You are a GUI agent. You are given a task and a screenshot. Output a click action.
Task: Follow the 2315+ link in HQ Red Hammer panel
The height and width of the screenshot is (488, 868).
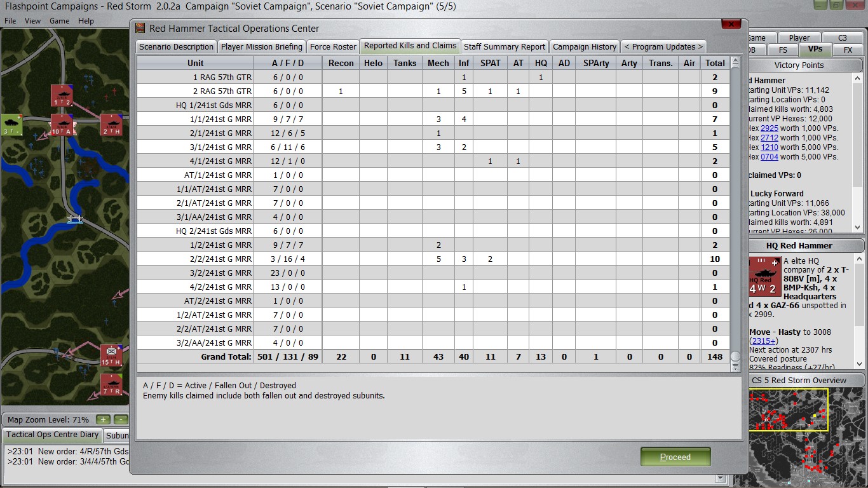pyautogui.click(x=764, y=341)
